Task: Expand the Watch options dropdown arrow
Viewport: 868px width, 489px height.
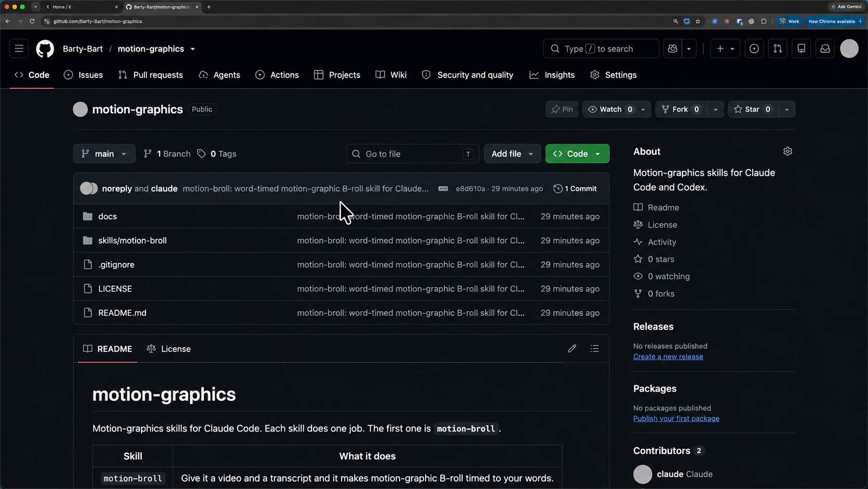Action: pos(643,109)
